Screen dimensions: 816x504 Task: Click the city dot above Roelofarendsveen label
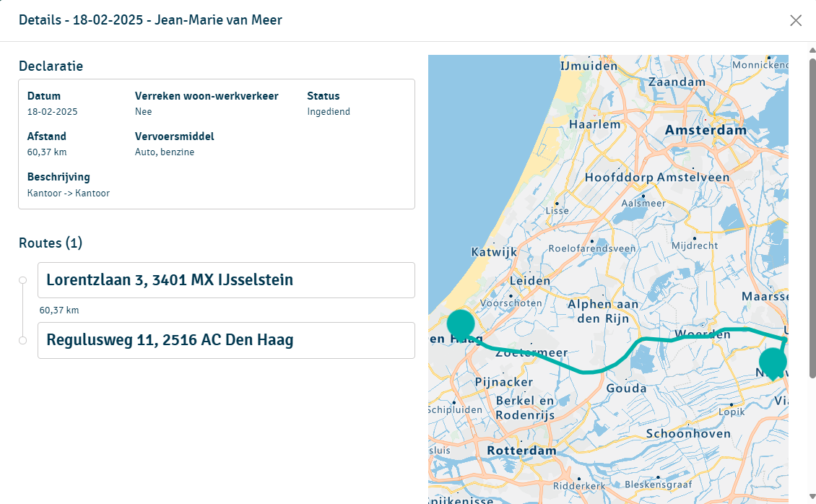(x=592, y=241)
